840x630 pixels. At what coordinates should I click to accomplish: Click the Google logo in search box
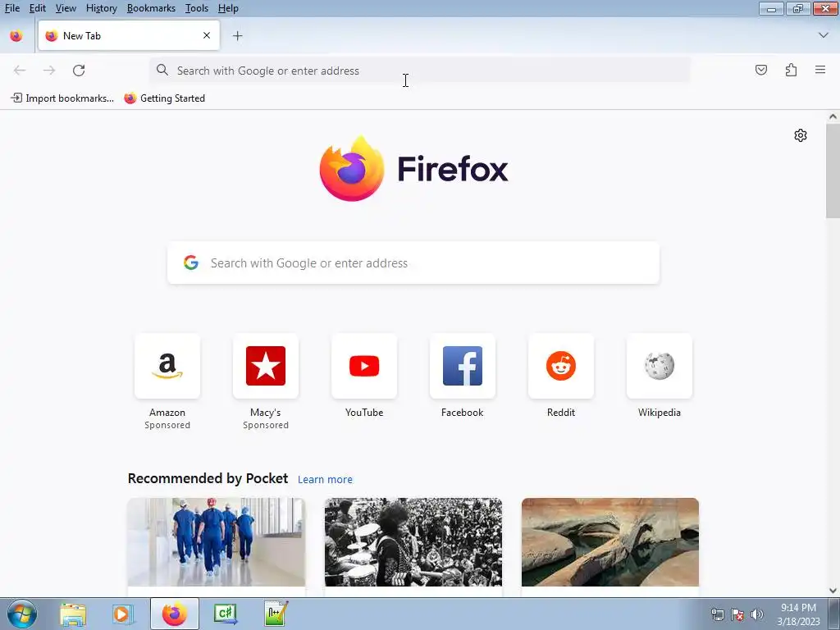pyautogui.click(x=191, y=262)
